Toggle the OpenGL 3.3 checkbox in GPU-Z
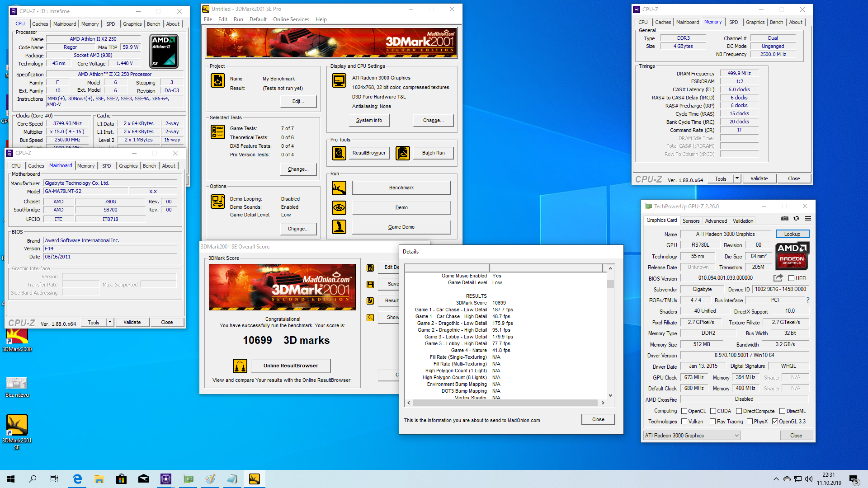This screenshot has height=488, width=868. 775,422
